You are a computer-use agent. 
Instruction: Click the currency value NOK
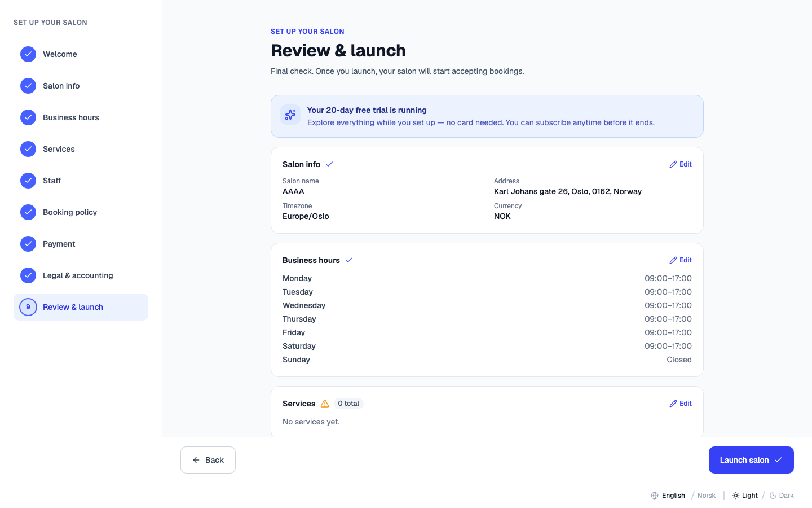[502, 216]
